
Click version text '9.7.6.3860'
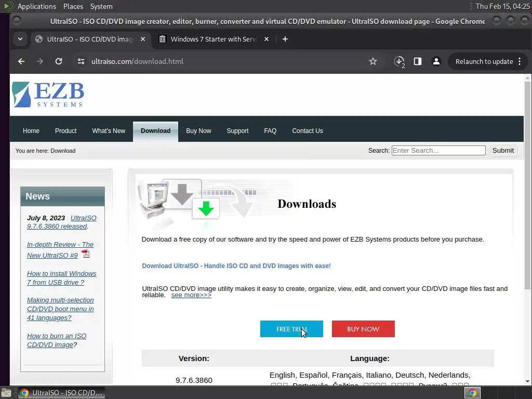coord(194,380)
